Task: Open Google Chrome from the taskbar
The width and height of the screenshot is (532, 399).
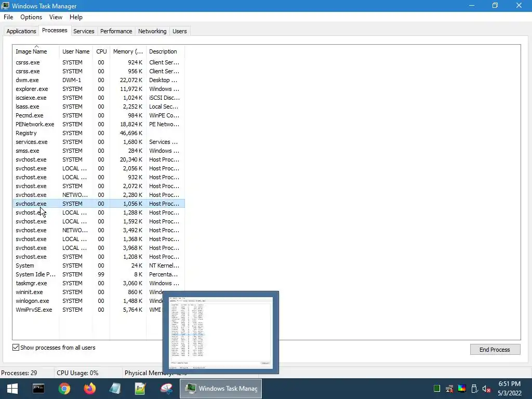Action: click(64, 389)
